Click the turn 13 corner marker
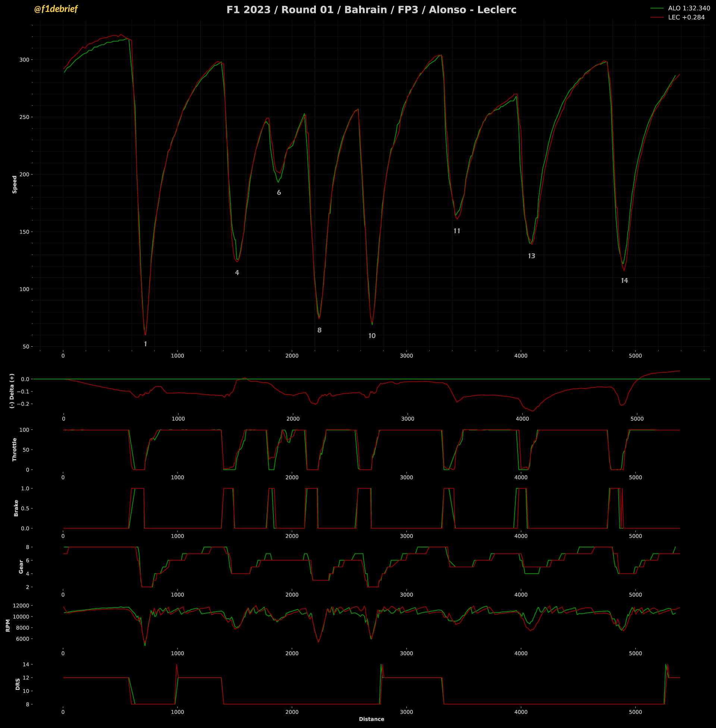 [531, 256]
